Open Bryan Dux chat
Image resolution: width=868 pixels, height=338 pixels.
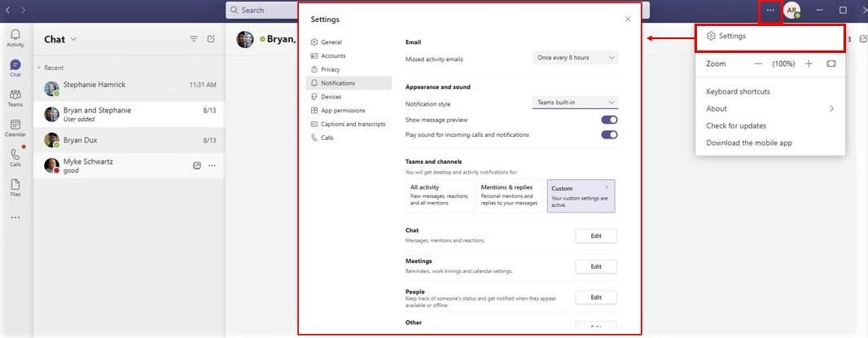tap(129, 140)
